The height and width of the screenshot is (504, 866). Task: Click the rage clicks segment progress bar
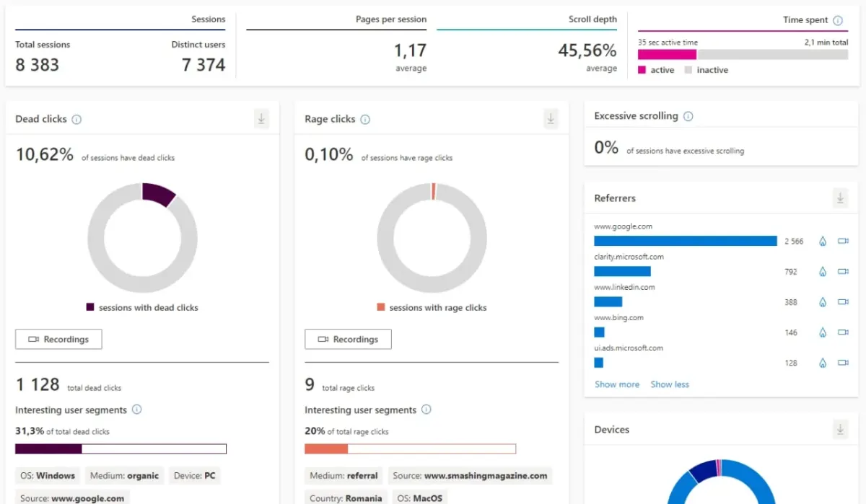[x=410, y=448]
